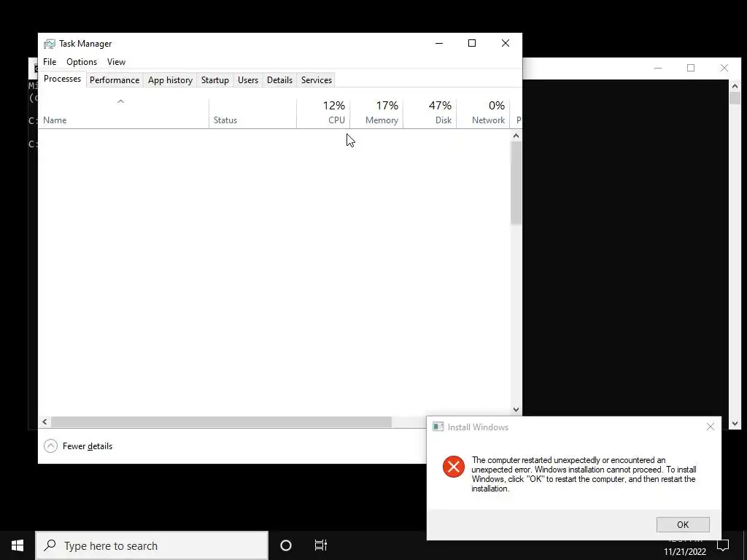Maximize the Task Manager window
This screenshot has width=747, height=560.
(472, 43)
